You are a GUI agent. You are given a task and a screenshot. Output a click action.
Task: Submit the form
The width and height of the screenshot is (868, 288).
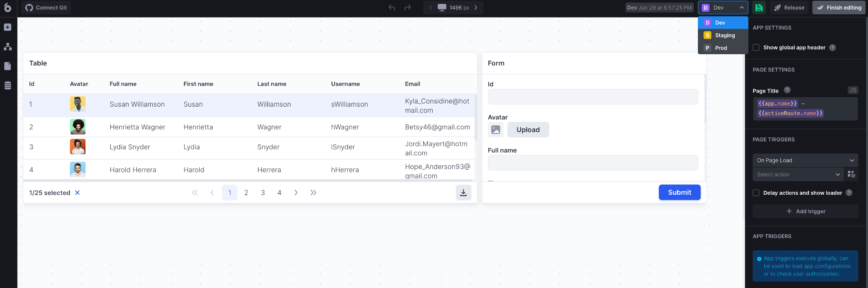point(680,193)
